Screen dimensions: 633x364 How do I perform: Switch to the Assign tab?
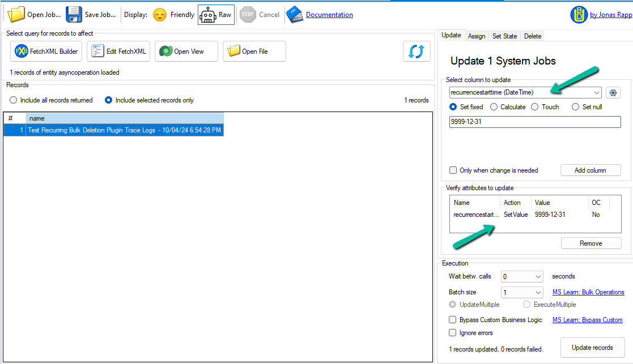tap(477, 36)
